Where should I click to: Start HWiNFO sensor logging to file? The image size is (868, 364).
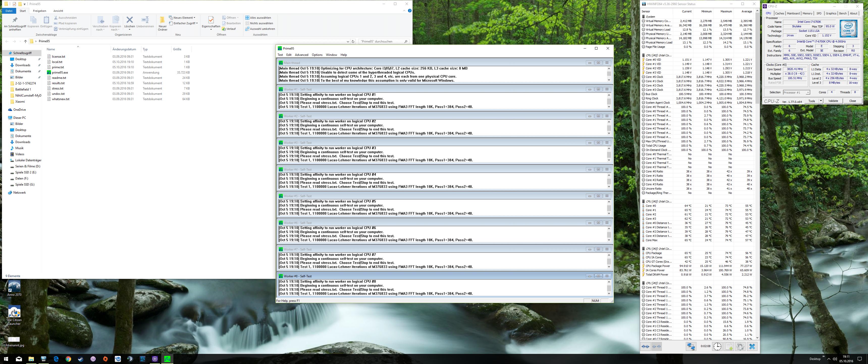pyautogui.click(x=728, y=347)
